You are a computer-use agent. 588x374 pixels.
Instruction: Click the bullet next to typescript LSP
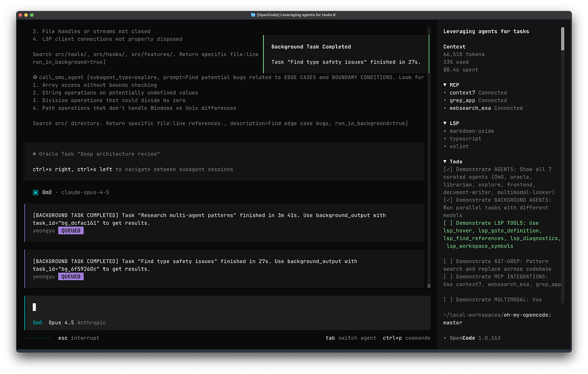coord(445,138)
